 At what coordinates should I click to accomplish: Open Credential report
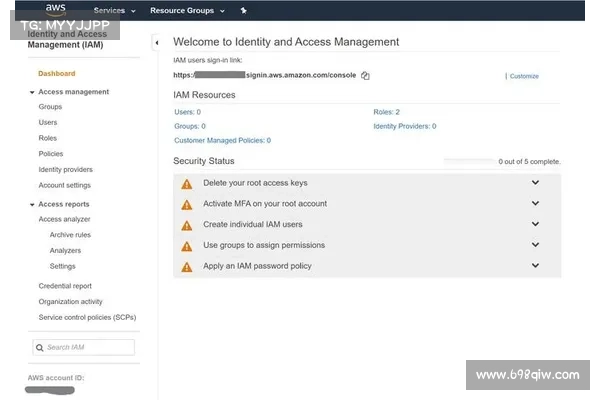click(65, 286)
